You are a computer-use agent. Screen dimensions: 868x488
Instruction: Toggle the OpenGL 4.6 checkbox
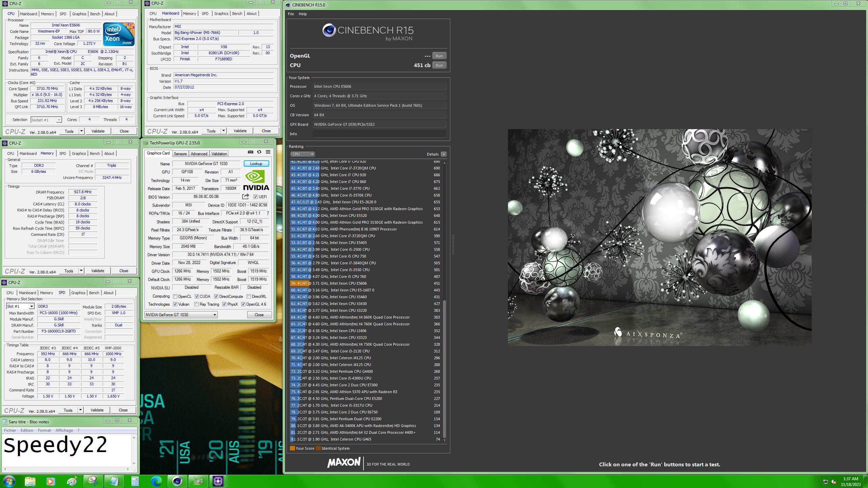pyautogui.click(x=243, y=304)
